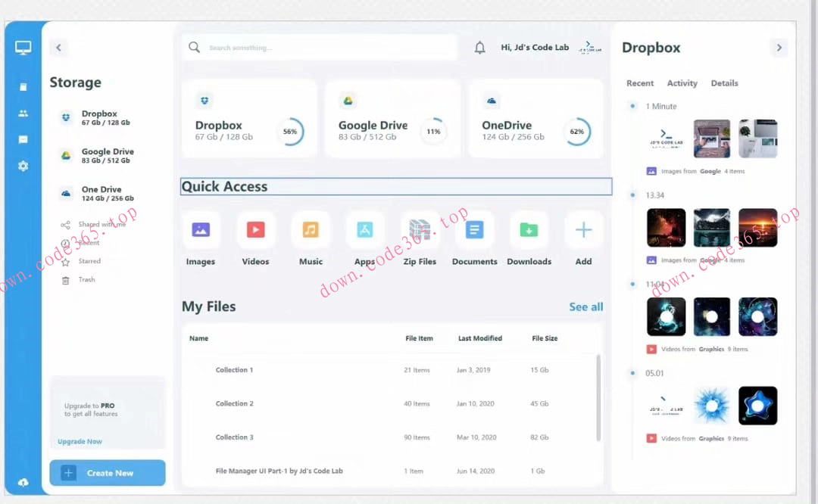Collapse the Storage panel with back chevron
818x504 pixels.
(x=58, y=48)
